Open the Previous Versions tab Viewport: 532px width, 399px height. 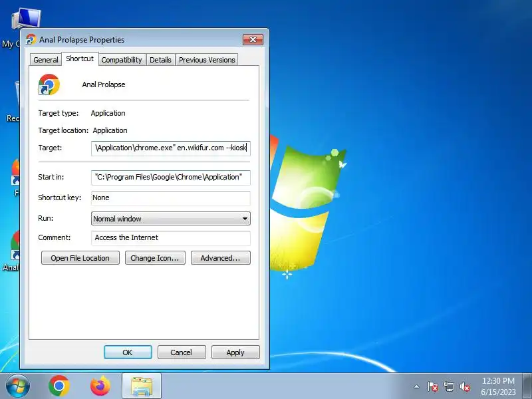tap(207, 60)
